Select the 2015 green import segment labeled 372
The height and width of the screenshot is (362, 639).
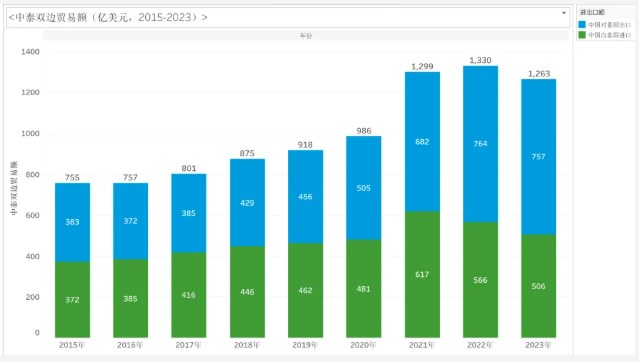coord(73,300)
